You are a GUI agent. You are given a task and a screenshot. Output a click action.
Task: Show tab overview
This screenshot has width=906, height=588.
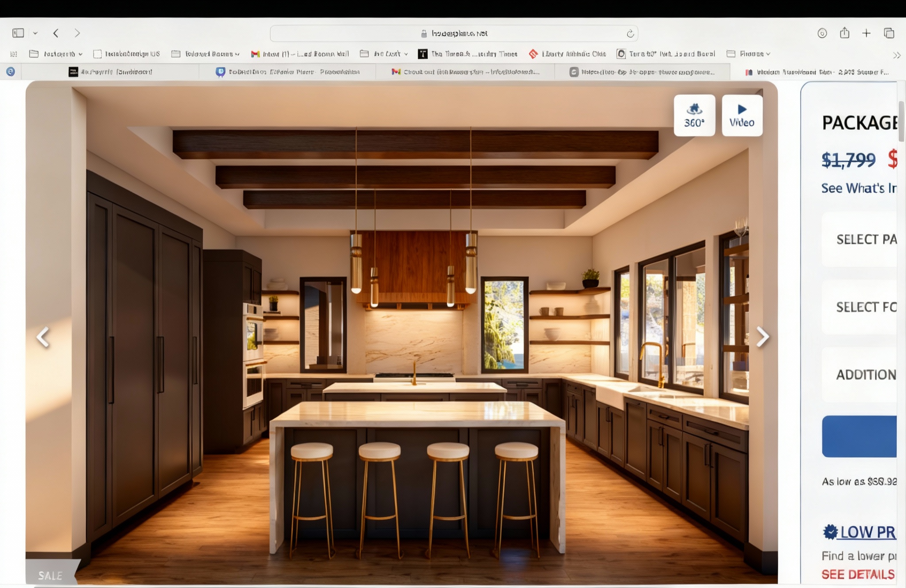(889, 33)
